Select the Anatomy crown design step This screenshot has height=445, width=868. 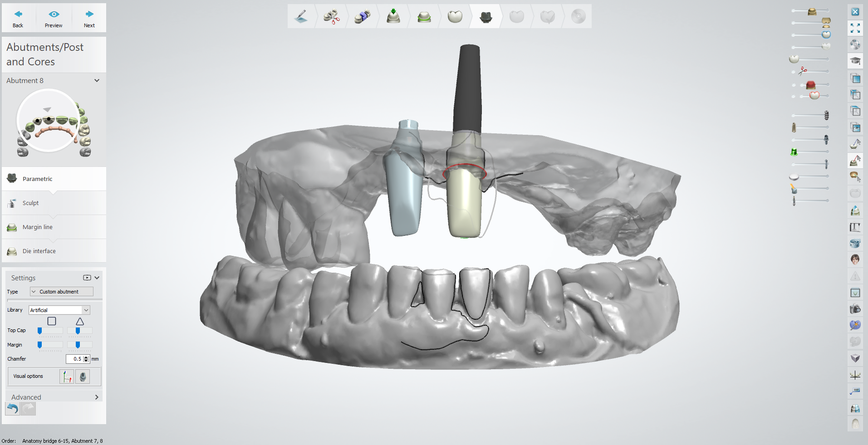[455, 16]
